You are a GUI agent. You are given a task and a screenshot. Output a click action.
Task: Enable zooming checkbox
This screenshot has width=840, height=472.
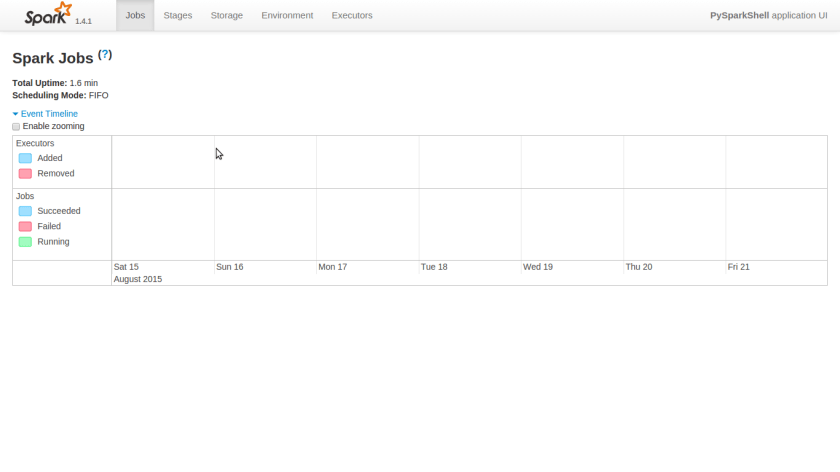[x=16, y=127]
